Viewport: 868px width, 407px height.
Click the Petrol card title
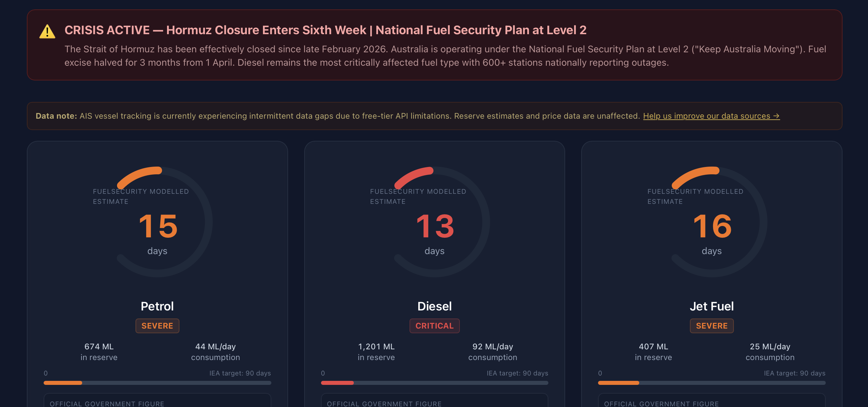click(x=157, y=306)
